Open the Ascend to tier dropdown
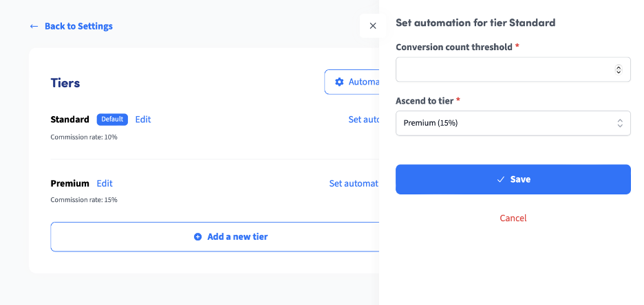Screen dimensions: 644x305 click(x=513, y=123)
